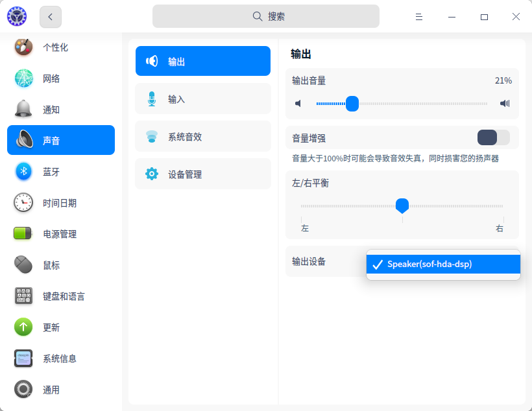Click the Control Center logo icon

click(x=17, y=16)
